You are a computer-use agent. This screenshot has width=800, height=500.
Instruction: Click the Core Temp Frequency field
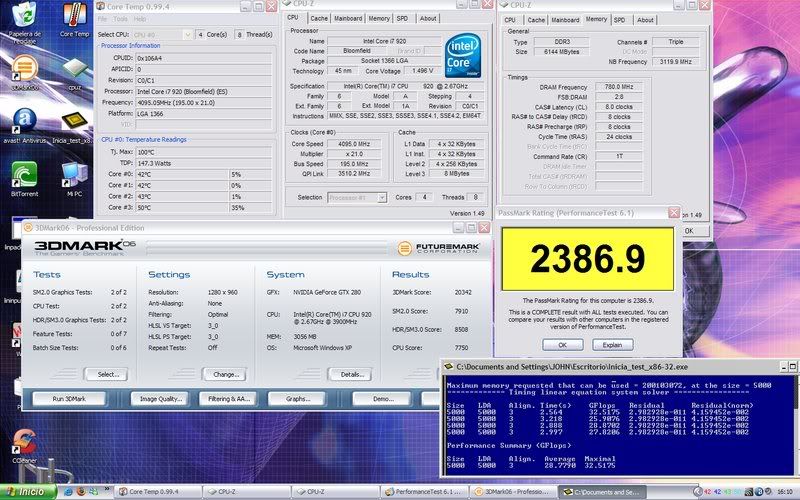tap(203, 103)
